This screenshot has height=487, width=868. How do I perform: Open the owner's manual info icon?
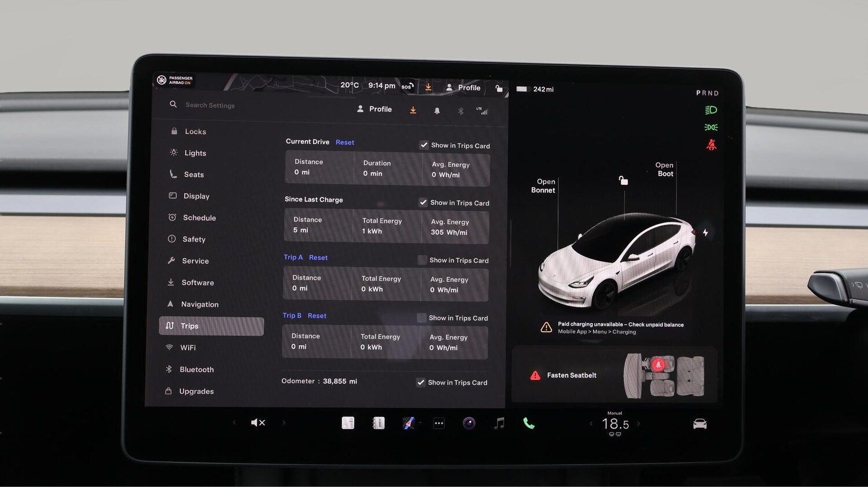click(x=378, y=423)
